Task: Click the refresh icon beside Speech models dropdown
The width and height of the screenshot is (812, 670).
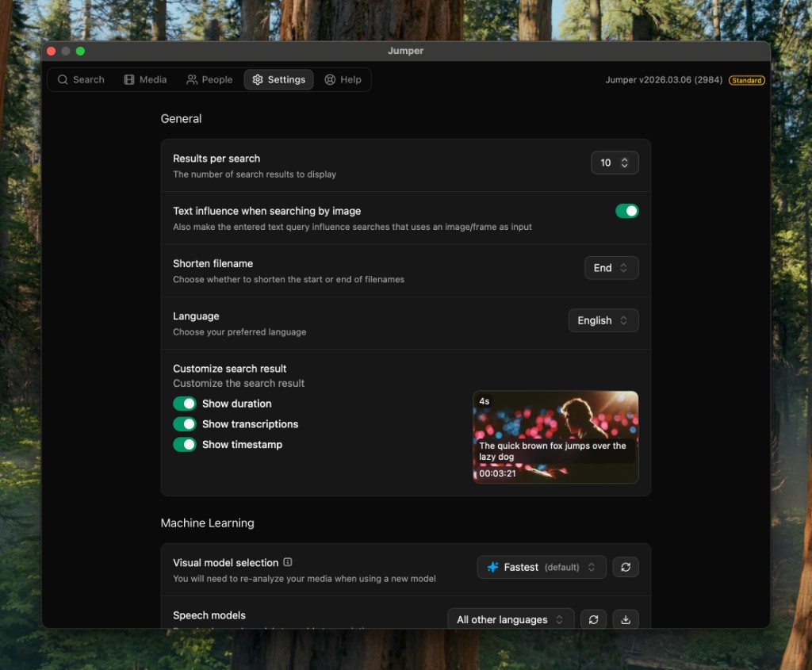Action: tap(593, 619)
